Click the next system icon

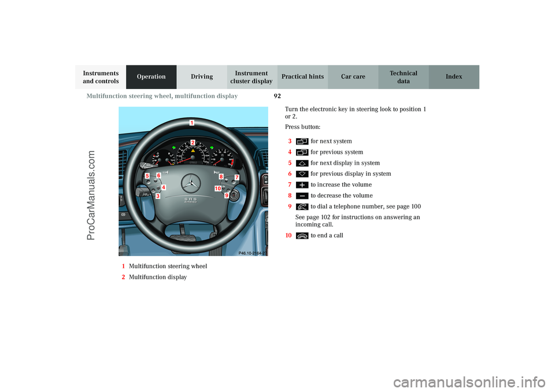point(302,141)
